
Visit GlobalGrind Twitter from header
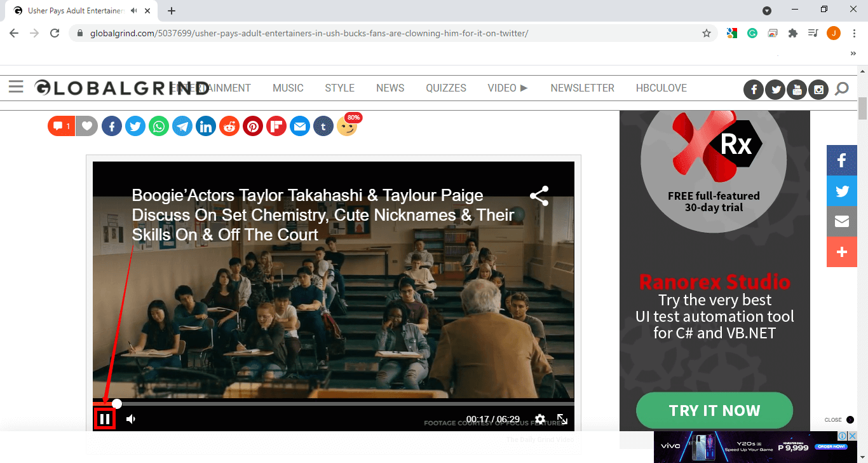(x=775, y=90)
